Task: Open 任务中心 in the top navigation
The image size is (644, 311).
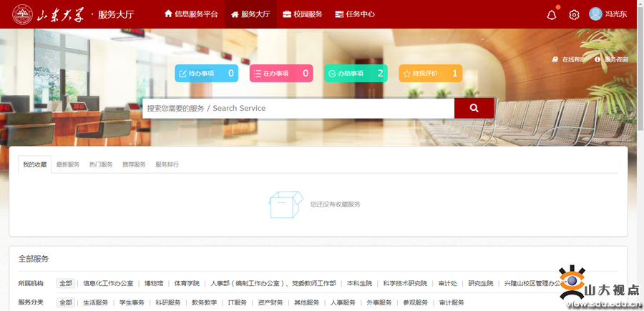Action: (354, 14)
